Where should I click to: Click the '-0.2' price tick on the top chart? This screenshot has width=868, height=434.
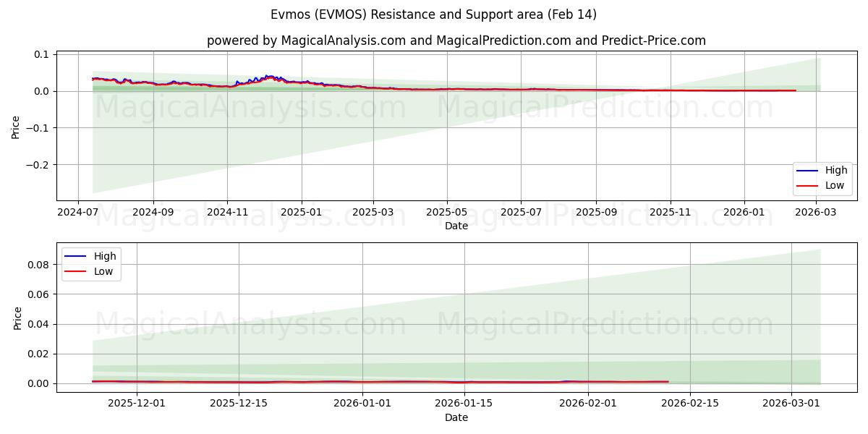(38, 165)
